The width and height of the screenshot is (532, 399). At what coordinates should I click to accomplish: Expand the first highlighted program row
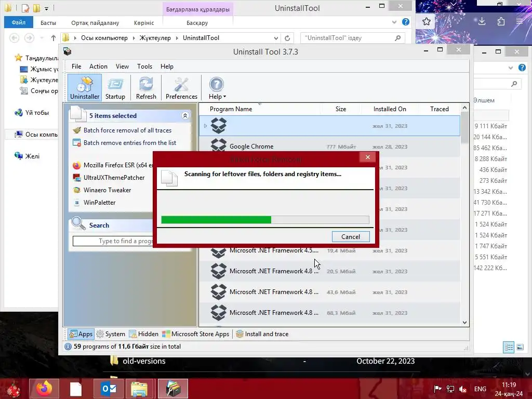tap(205, 126)
